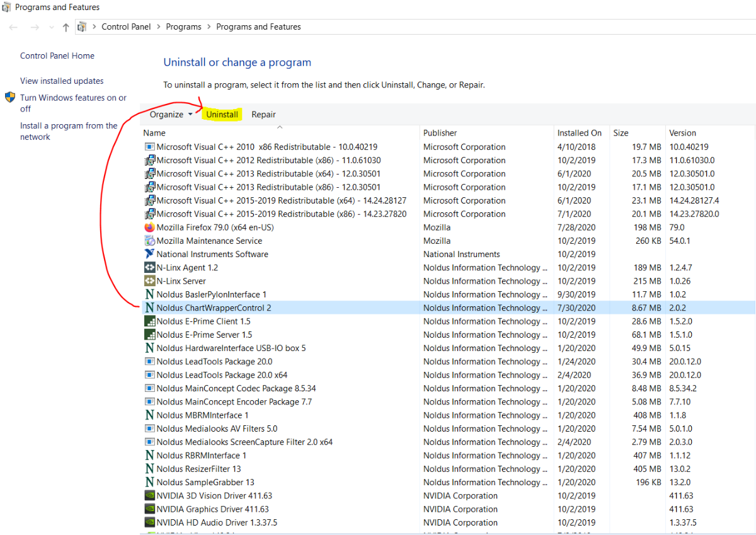Click the Windows features shield icon
This screenshot has width=756, height=535.
(10, 98)
